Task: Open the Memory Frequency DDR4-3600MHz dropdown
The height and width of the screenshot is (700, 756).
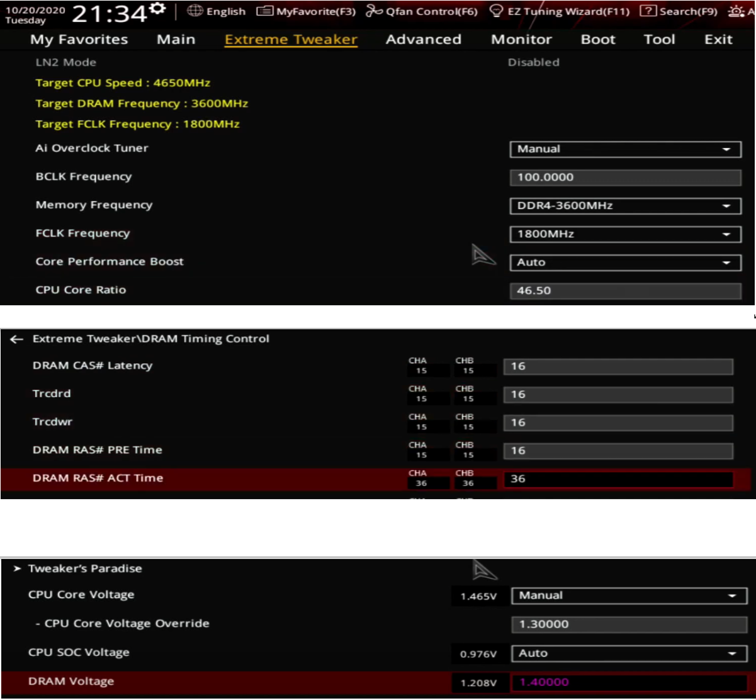Action: (x=625, y=206)
